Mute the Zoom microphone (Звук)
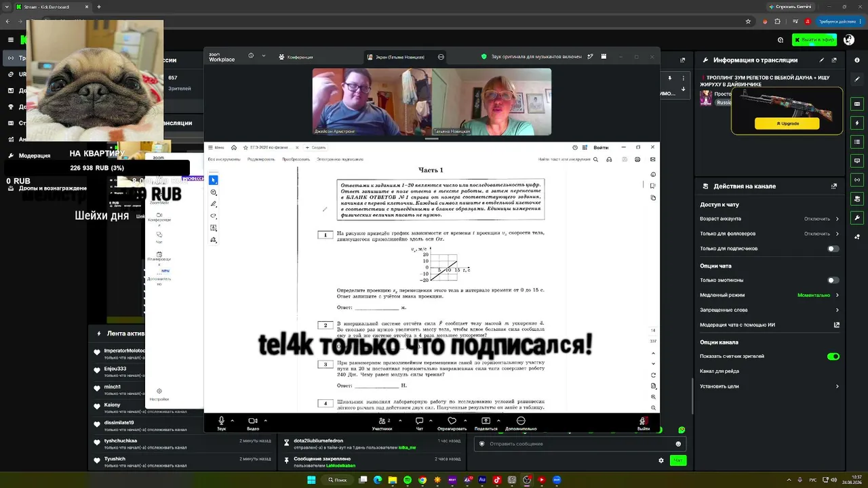868x488 pixels. click(221, 424)
